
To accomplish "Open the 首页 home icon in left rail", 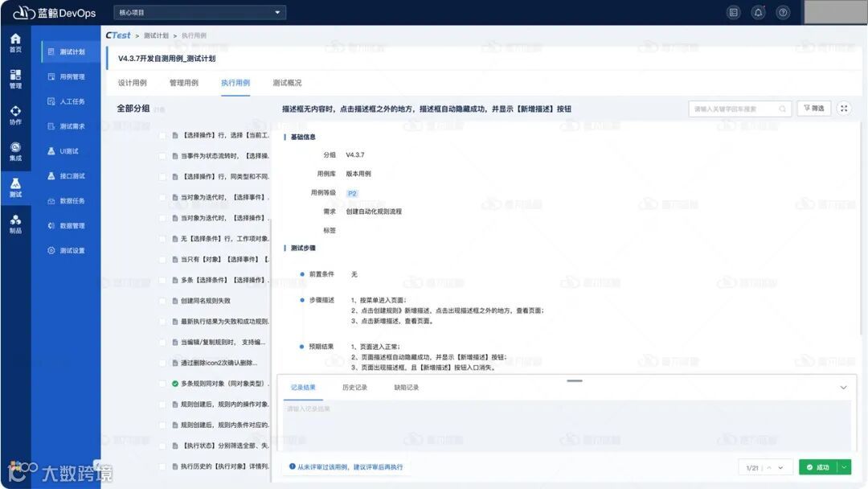I will (15, 43).
